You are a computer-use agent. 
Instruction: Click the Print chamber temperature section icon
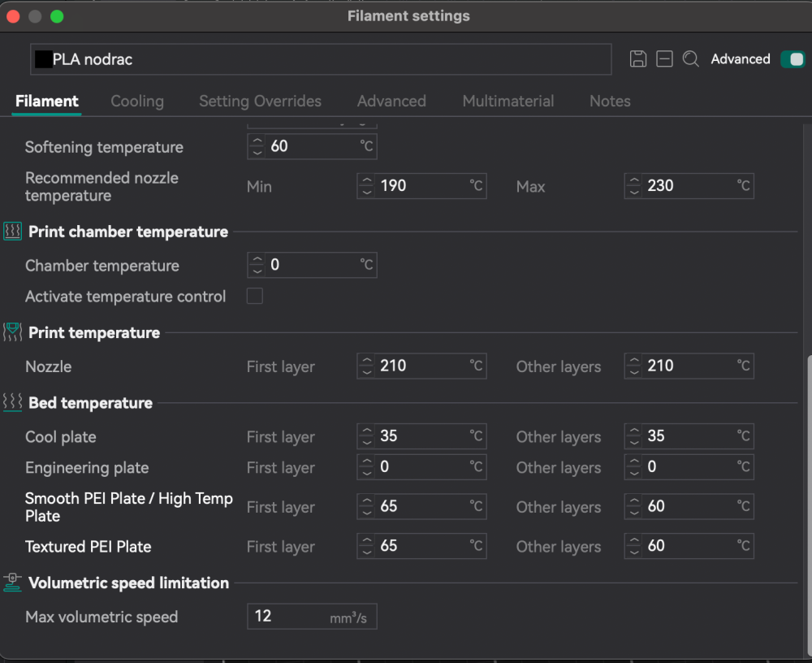click(x=12, y=232)
